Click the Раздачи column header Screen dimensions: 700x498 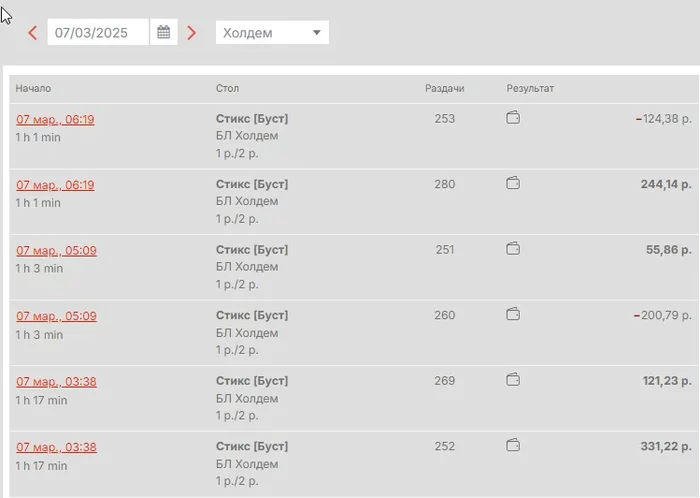[x=444, y=88]
